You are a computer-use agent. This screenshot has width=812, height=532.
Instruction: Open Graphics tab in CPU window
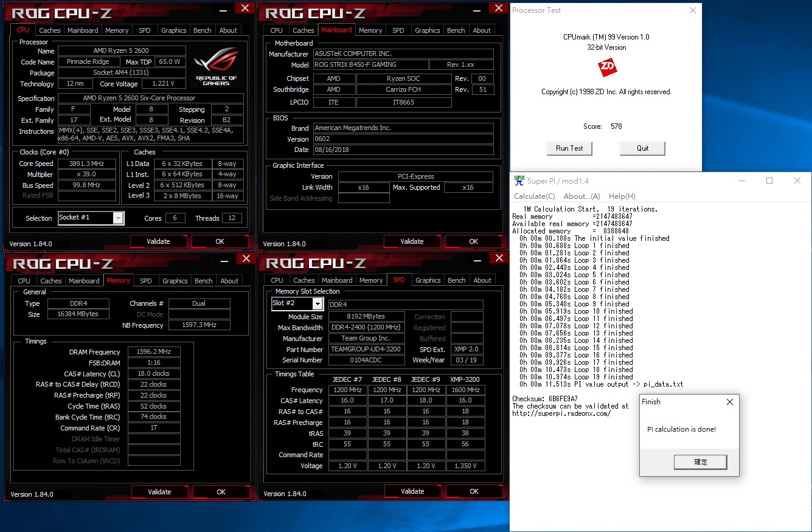pos(174,30)
